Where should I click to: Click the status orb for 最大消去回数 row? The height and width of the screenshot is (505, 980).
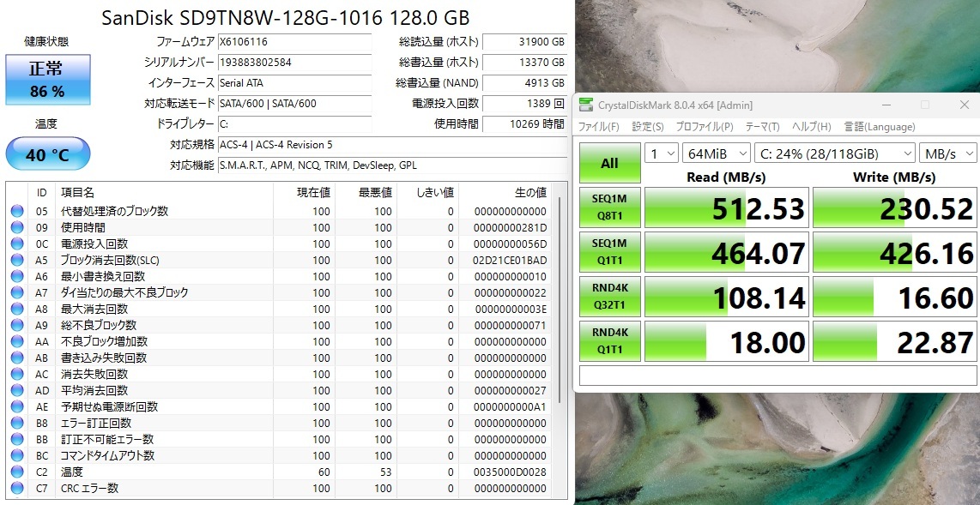pyautogui.click(x=17, y=309)
